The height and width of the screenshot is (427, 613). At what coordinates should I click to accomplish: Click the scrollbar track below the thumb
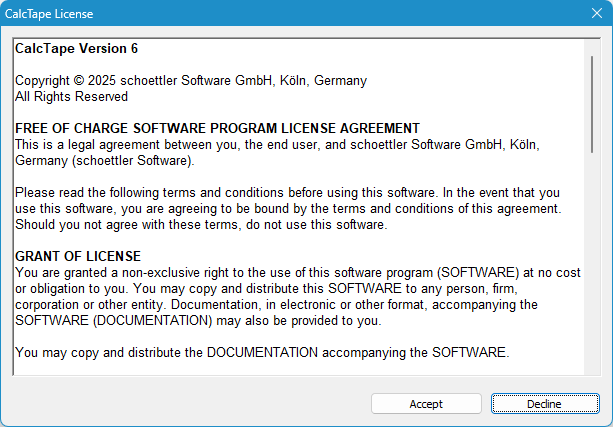(592, 264)
